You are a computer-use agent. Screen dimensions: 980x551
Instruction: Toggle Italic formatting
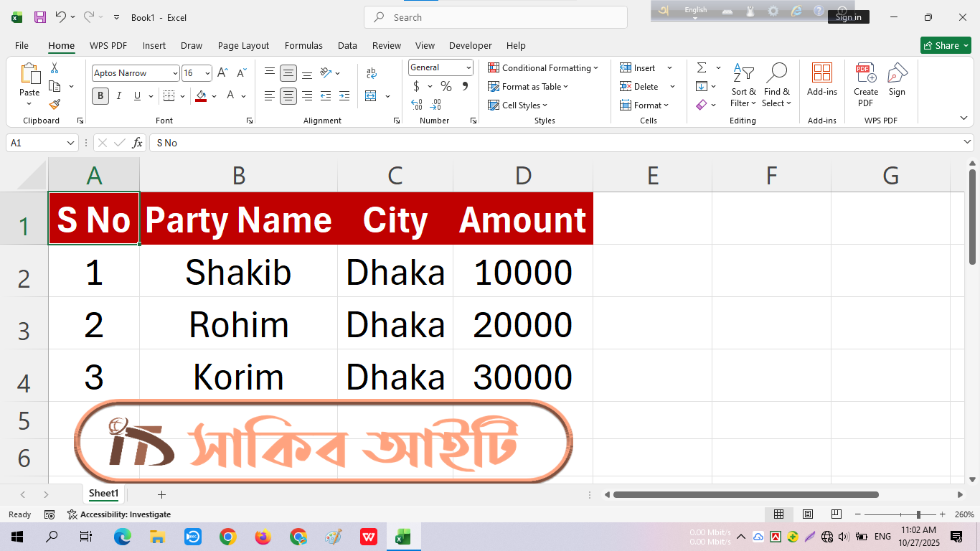119,96
